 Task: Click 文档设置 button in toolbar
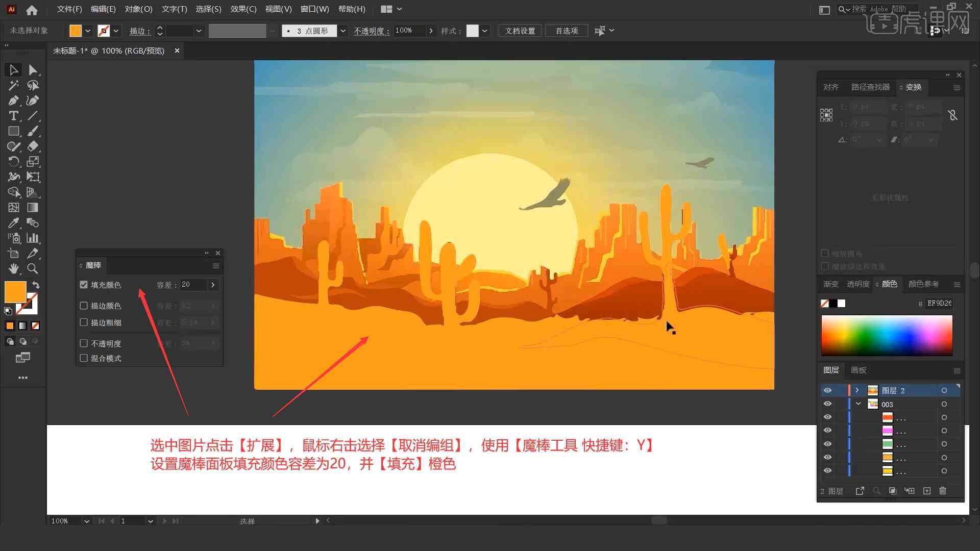pos(524,30)
